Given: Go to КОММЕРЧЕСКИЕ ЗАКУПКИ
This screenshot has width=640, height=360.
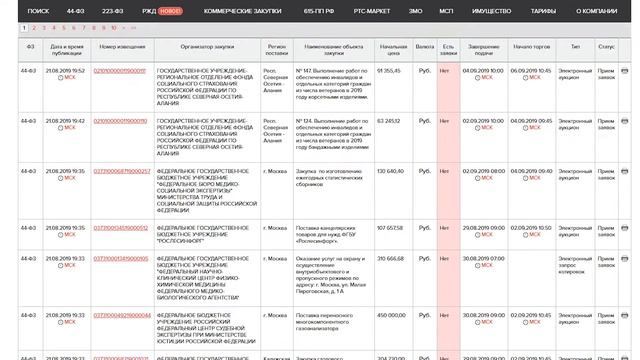Looking at the screenshot, I should [242, 11].
